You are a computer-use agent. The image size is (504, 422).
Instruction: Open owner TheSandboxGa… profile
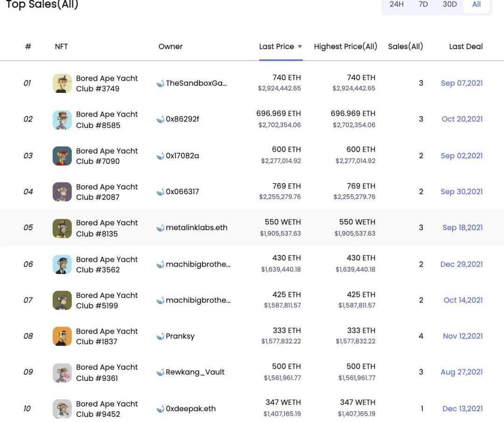pos(196,83)
